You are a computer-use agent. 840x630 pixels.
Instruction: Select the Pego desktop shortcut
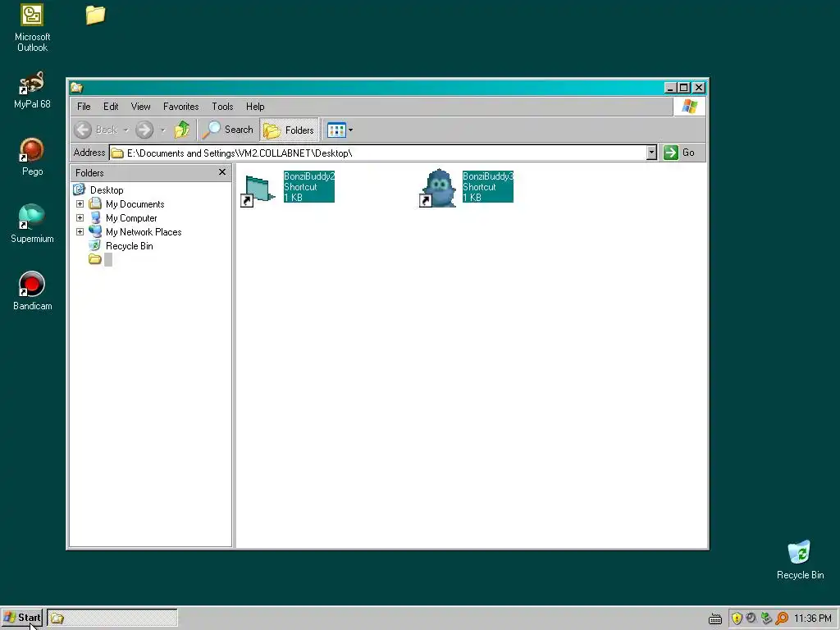32,157
